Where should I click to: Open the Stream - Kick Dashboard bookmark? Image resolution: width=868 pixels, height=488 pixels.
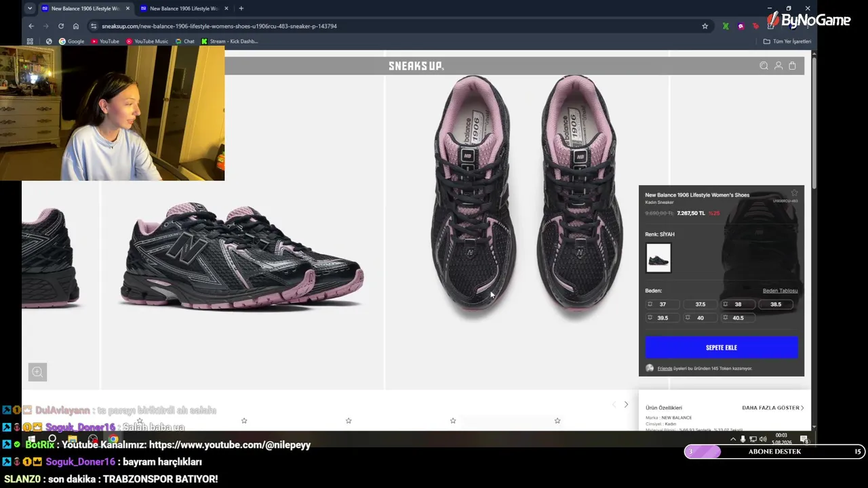[229, 41]
